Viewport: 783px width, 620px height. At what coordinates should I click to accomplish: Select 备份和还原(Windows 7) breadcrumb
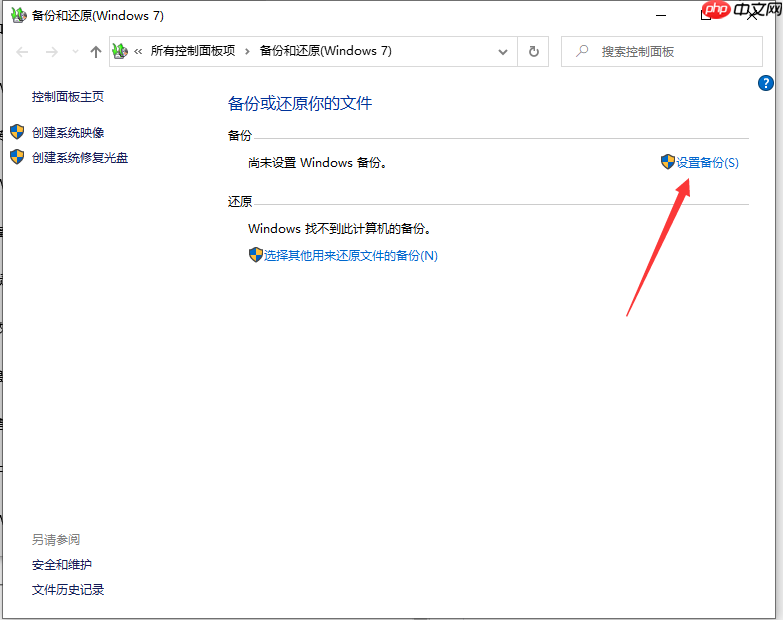tap(326, 51)
